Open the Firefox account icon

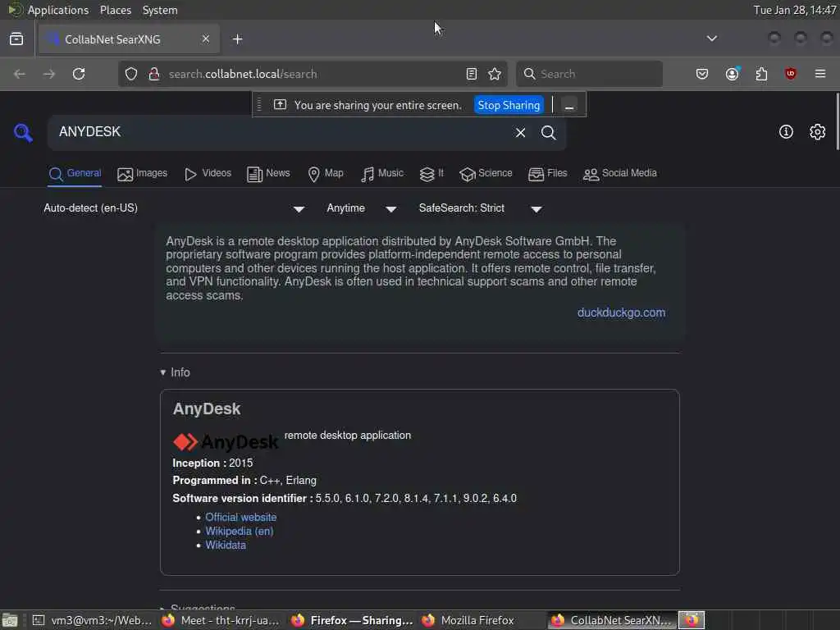(x=733, y=74)
